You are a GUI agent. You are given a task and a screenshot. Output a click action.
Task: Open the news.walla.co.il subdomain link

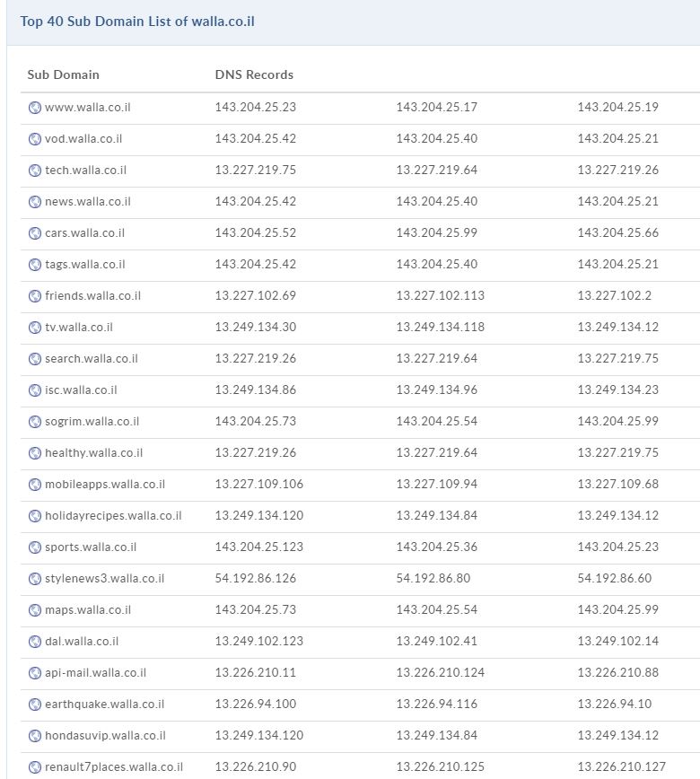[87, 202]
